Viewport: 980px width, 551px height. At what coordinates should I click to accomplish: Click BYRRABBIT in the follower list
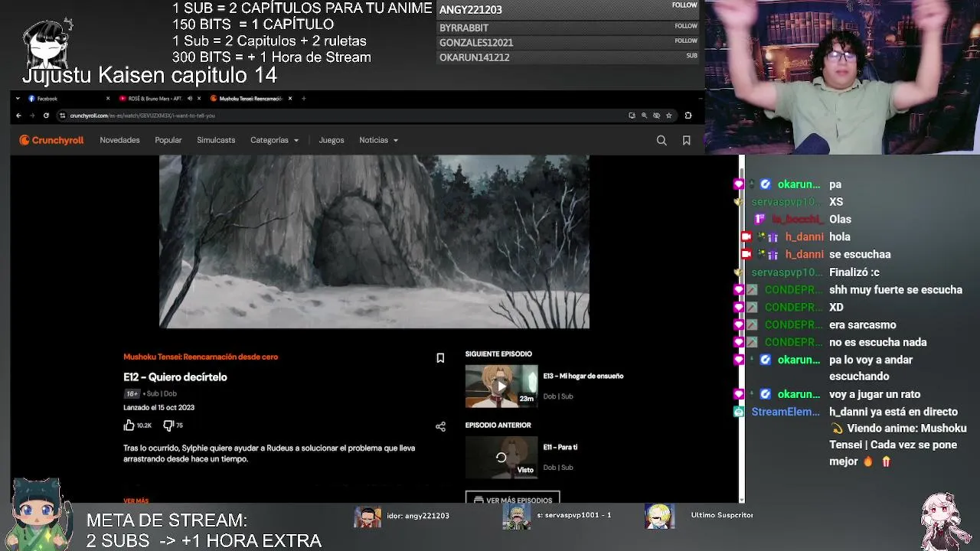[464, 28]
